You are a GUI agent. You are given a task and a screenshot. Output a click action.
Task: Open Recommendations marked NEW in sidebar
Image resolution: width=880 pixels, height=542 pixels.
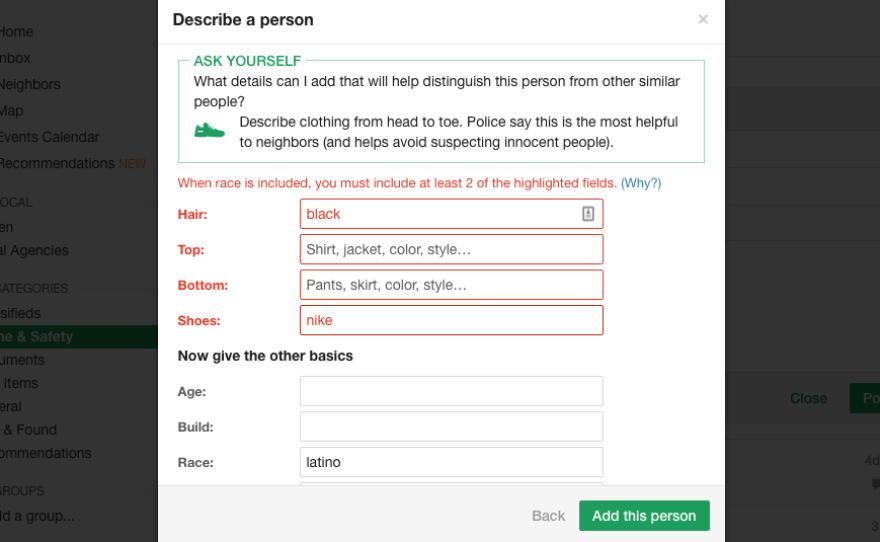(58, 163)
